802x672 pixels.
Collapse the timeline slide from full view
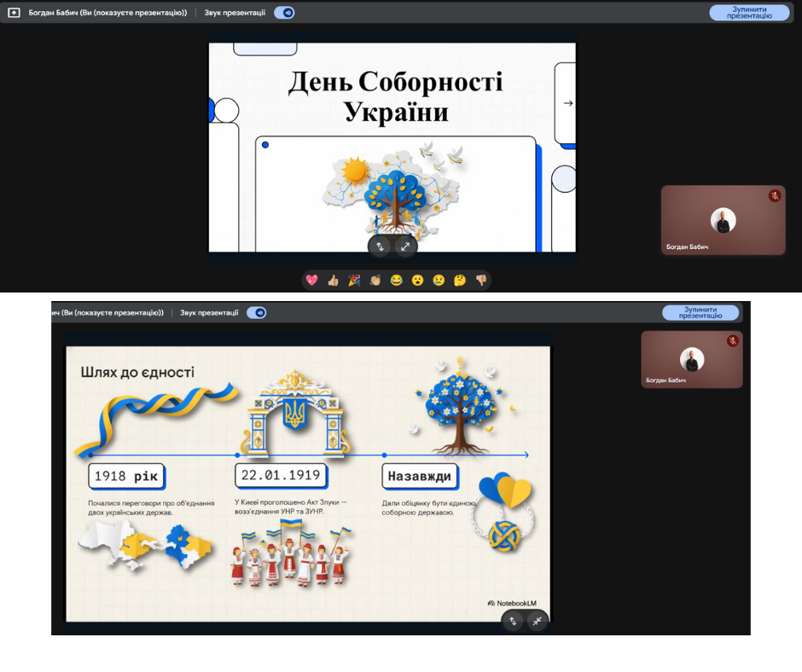coord(537,622)
